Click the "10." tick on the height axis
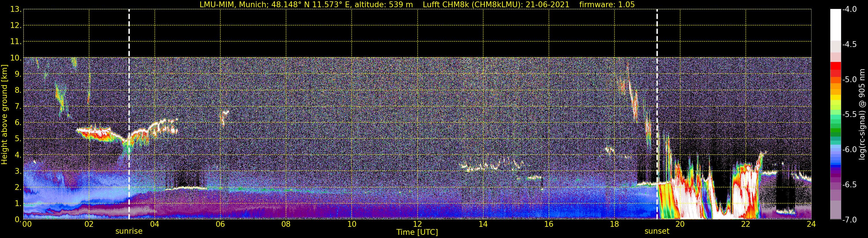Viewport: 868px width, 238px height. (16, 58)
